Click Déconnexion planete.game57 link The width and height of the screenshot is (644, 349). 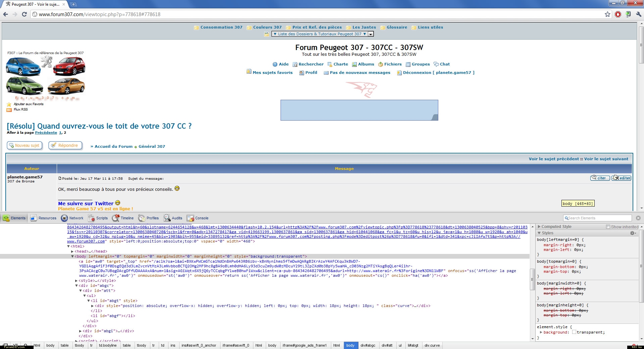coord(439,73)
